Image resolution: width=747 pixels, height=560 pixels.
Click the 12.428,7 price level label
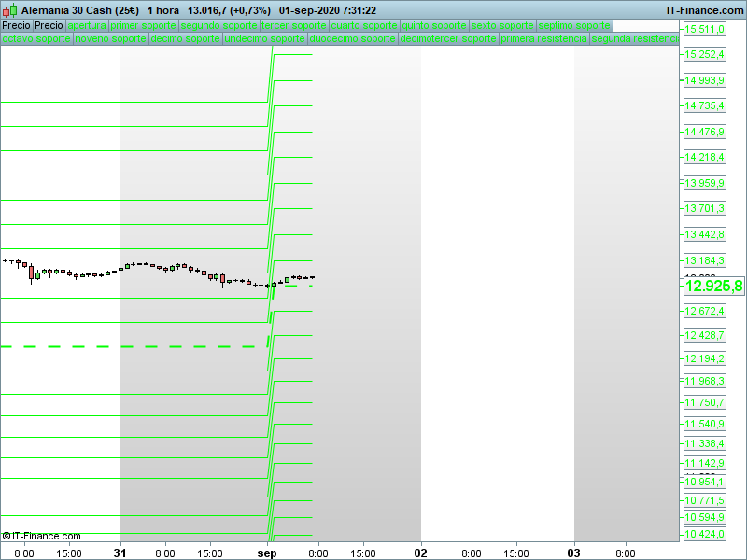click(x=705, y=335)
